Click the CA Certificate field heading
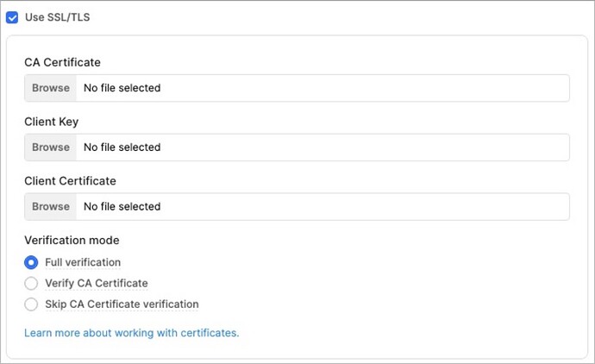Viewport: 595px width, 364px height. 62,63
